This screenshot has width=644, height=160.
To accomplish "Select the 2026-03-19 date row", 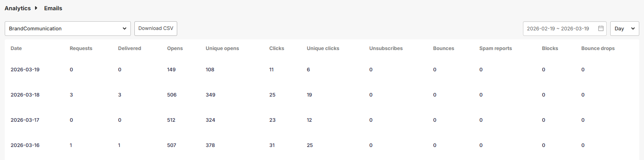I will click(25, 70).
